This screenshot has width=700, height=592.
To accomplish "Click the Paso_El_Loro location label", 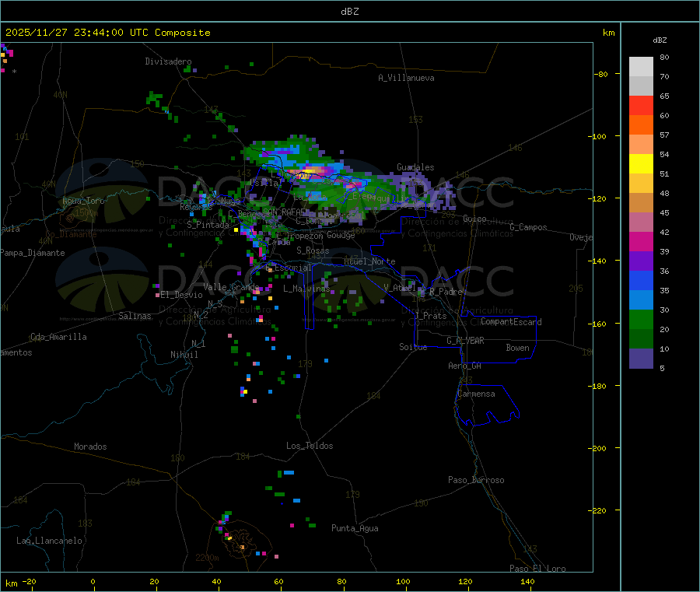I will pyautogui.click(x=537, y=569).
